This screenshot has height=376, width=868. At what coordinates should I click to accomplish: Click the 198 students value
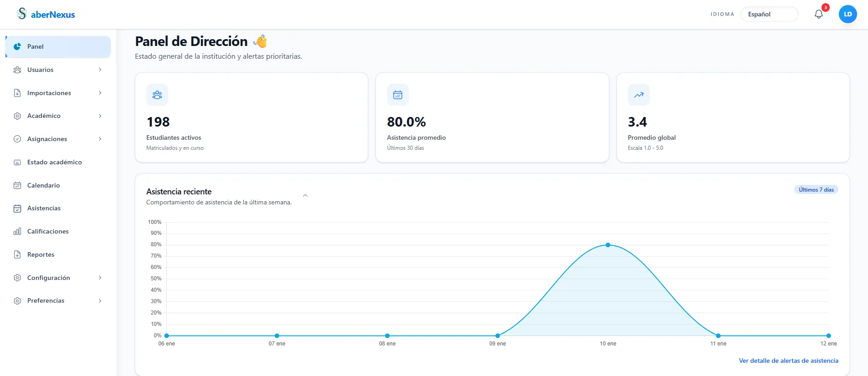tap(158, 122)
